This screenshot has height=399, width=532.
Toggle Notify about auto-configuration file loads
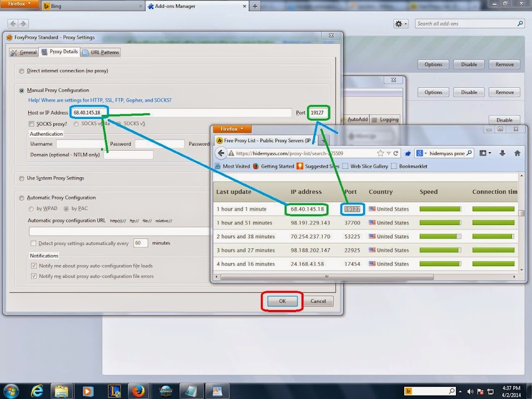(x=33, y=266)
